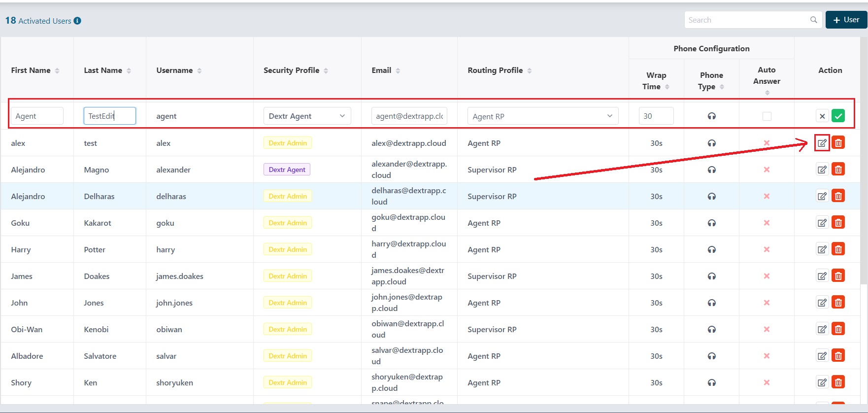The width and height of the screenshot is (868, 413).
Task: Click the username shoryuken
Action: pos(174,382)
